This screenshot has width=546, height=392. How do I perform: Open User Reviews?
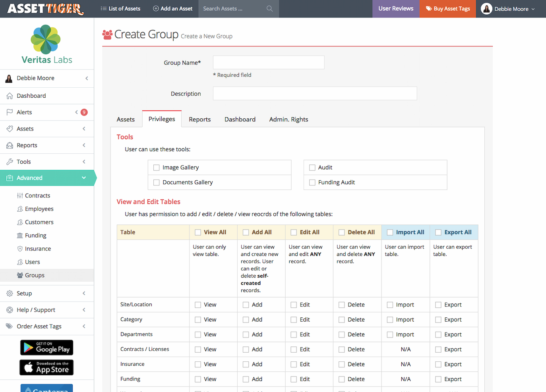tap(395, 8)
